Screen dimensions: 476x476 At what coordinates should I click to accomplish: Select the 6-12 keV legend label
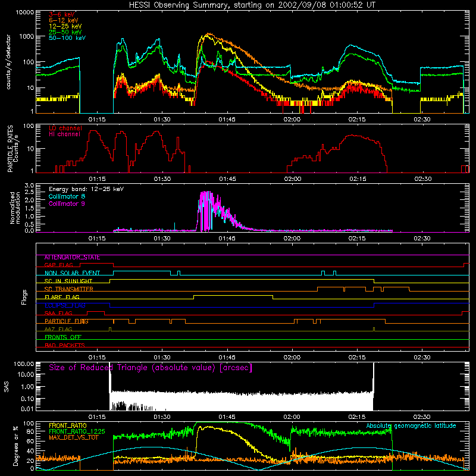pyautogui.click(x=64, y=20)
